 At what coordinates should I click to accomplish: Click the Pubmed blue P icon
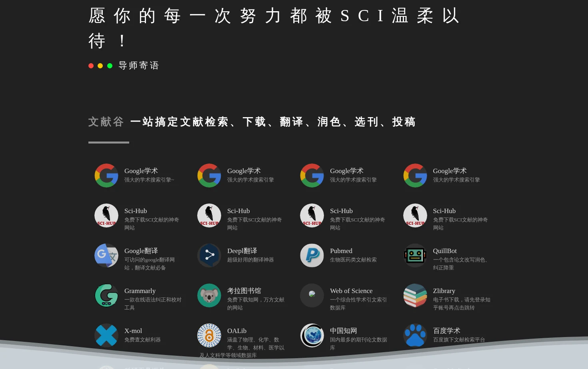pyautogui.click(x=312, y=255)
